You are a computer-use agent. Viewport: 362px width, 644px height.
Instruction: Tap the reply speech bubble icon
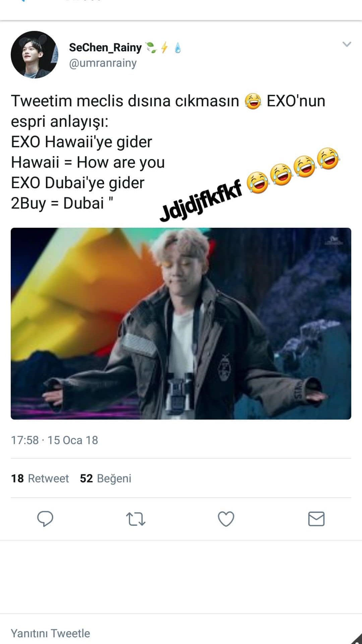tap(45, 519)
